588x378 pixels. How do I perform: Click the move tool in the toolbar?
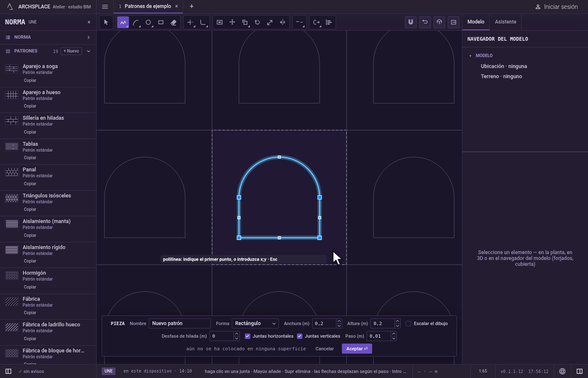[232, 22]
